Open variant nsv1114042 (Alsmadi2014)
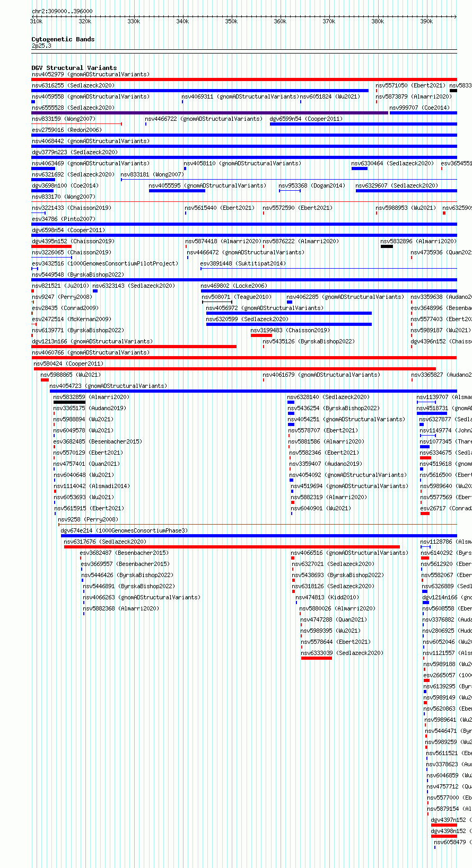Viewport: 472px width, 868px height. (x=92, y=486)
